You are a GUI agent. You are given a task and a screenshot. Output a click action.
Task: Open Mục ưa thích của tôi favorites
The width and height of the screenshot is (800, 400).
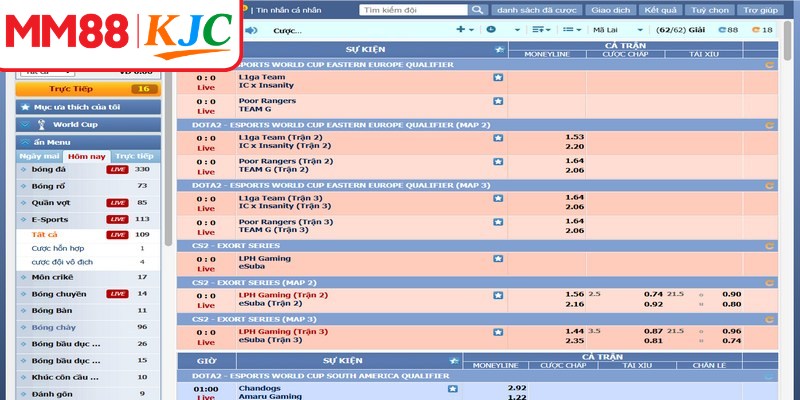point(88,107)
